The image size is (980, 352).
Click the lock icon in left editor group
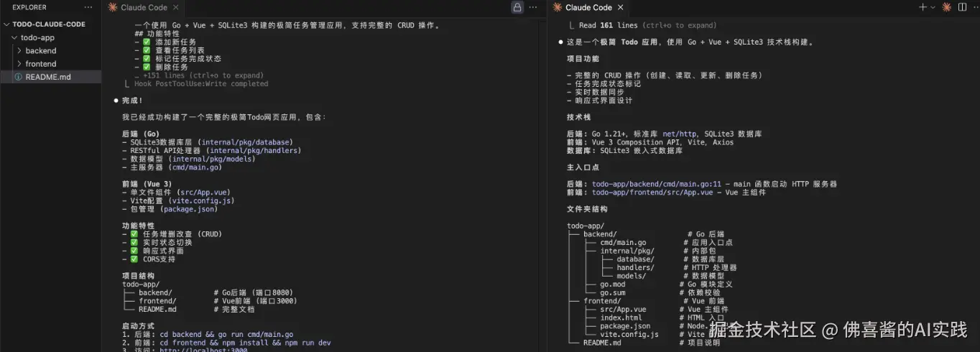[517, 7]
